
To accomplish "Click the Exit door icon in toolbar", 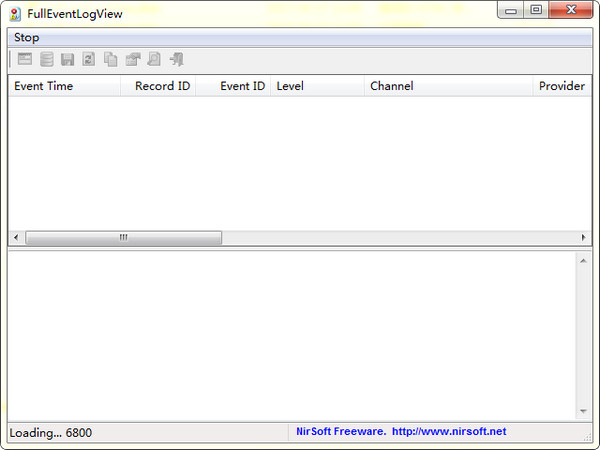I will pyautogui.click(x=177, y=60).
